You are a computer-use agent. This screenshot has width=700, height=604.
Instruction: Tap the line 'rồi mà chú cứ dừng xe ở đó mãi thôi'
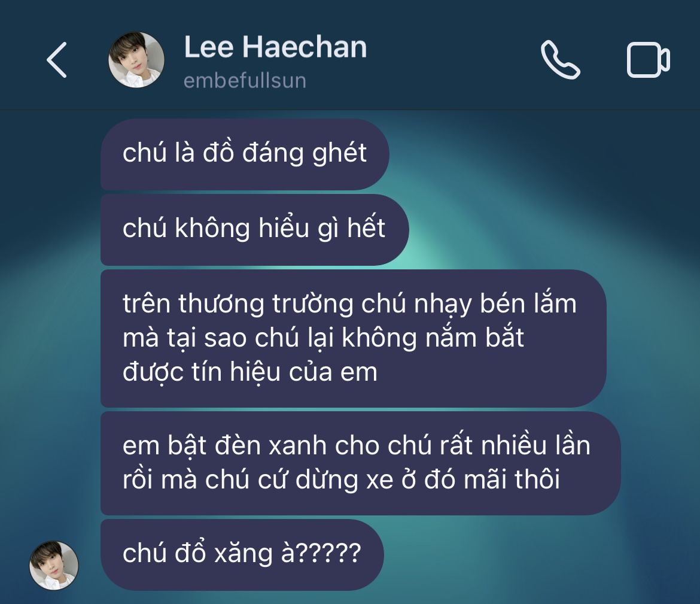click(341, 479)
